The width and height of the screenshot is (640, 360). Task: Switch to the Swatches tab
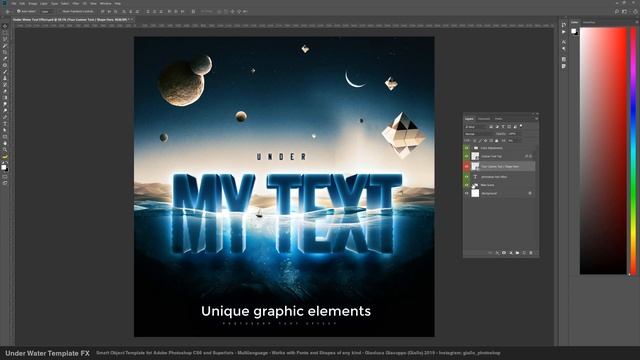coord(589,22)
